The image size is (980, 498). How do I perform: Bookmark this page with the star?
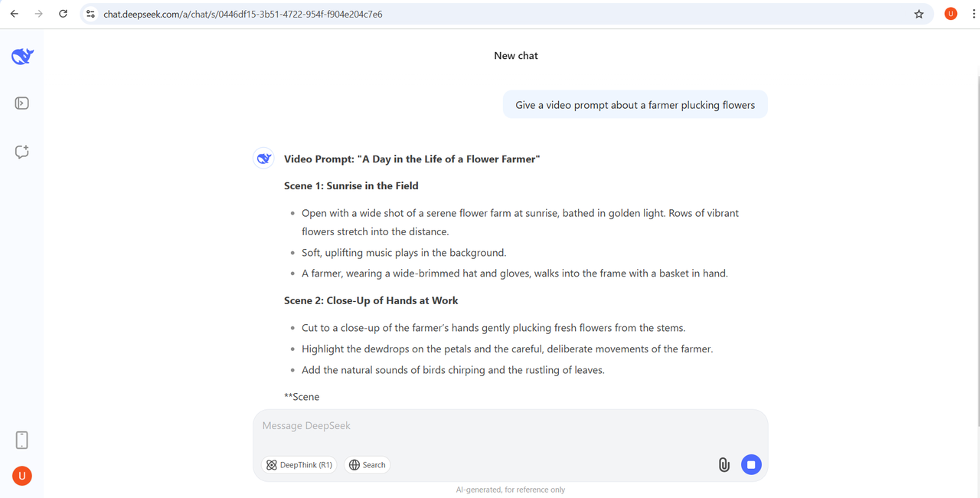pyautogui.click(x=919, y=14)
